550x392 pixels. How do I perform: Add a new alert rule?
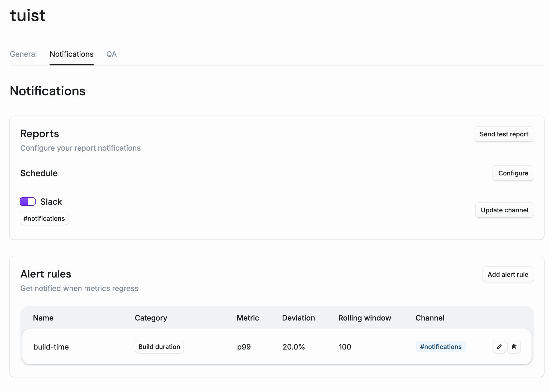508,274
